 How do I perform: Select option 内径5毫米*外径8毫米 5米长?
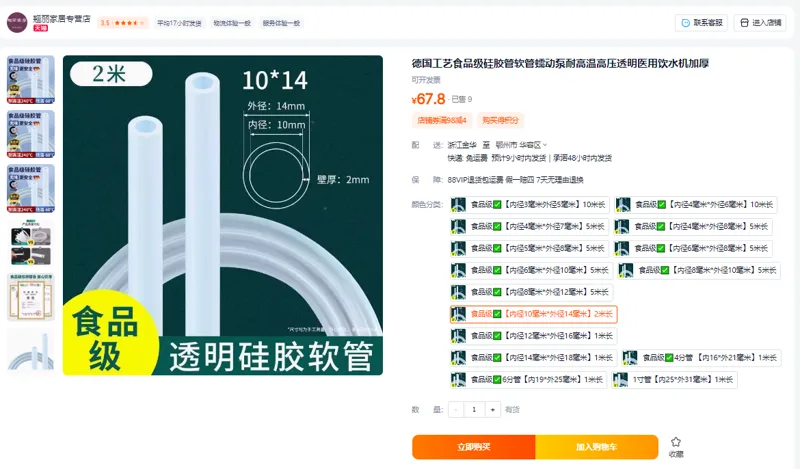click(529, 249)
